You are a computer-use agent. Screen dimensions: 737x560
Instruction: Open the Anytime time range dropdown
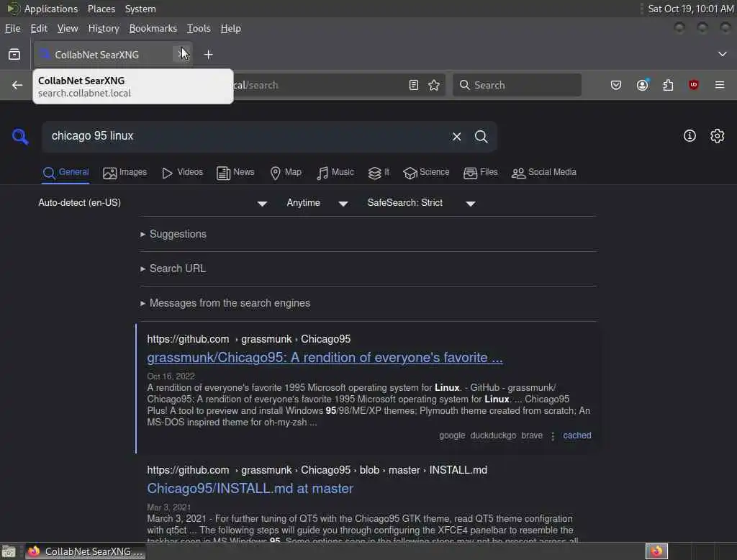coord(317,203)
